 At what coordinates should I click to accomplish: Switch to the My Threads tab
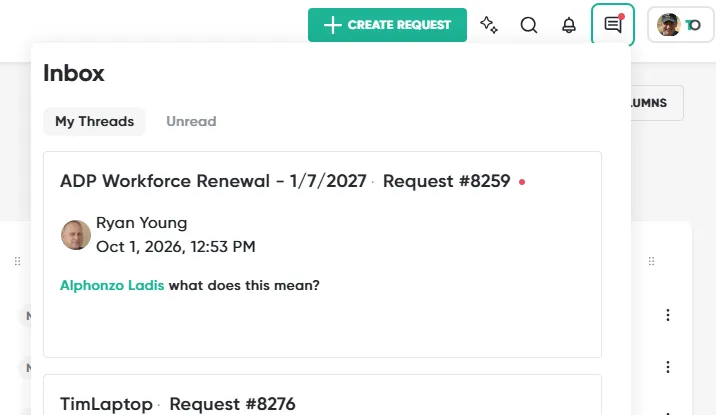click(95, 121)
